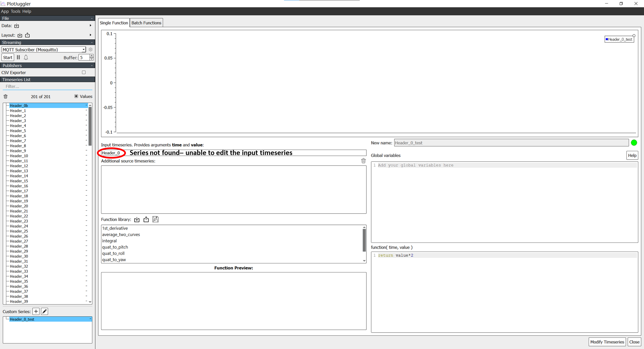Edit Custom Series with the pencil icon
Viewport: 644px width, 349px height.
[x=44, y=311]
